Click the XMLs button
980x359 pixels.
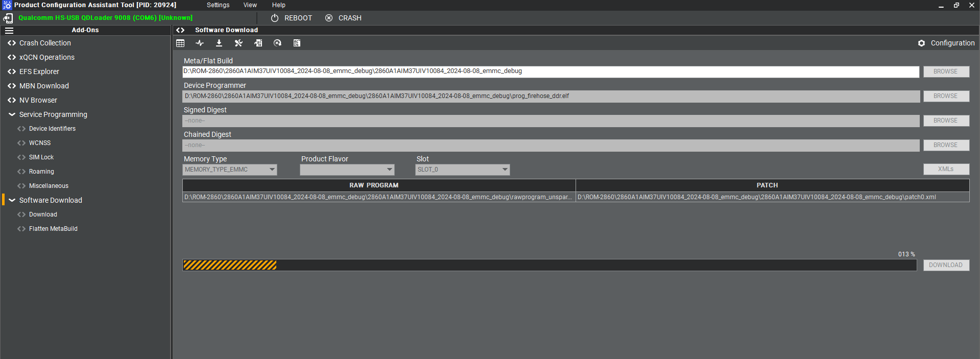(946, 169)
